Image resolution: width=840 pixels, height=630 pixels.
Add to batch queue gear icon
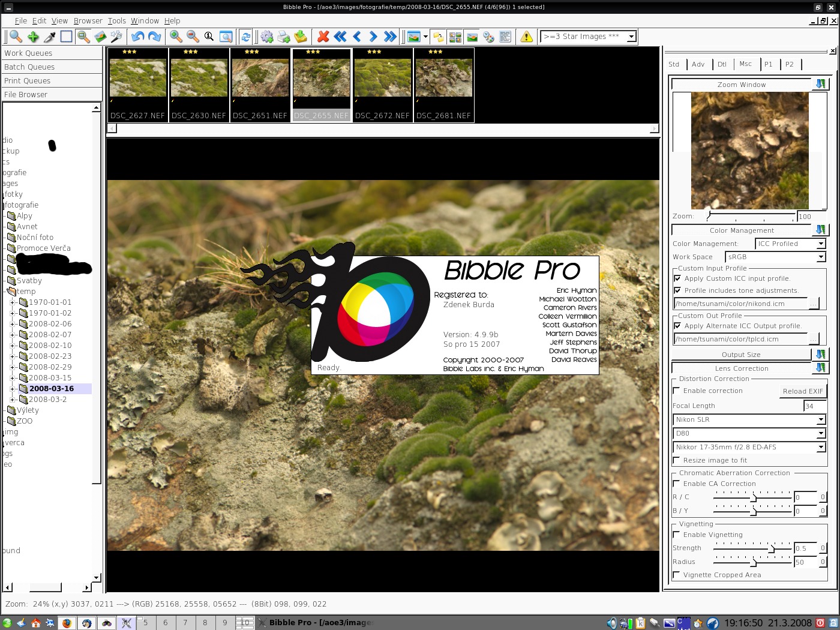(267, 37)
